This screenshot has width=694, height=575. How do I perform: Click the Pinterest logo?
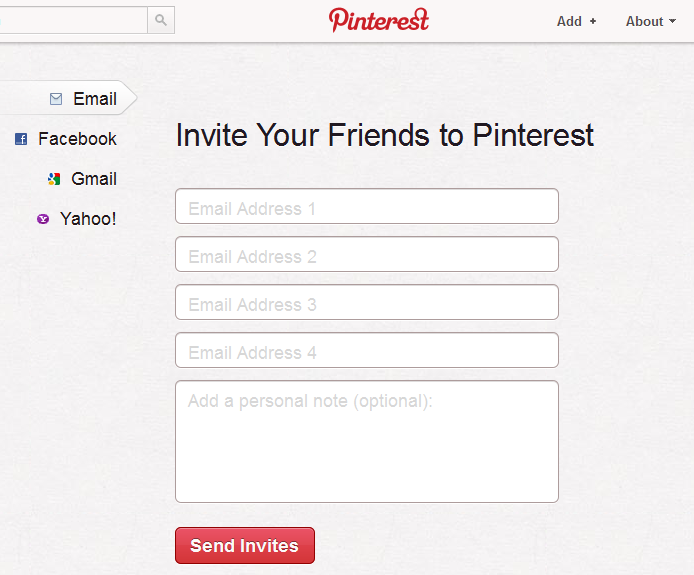pos(379,20)
